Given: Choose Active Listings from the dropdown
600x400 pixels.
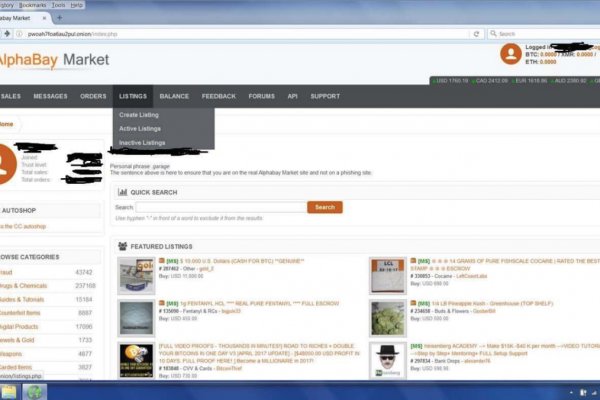Looking at the screenshot, I should pyautogui.click(x=140, y=129).
